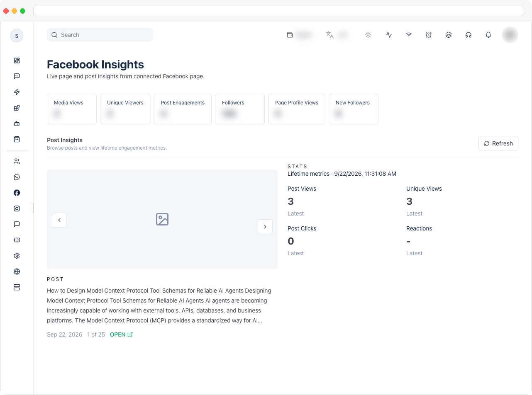The image size is (532, 395).
Task: Click the 'Post Views' metric label
Action: [x=302, y=189]
